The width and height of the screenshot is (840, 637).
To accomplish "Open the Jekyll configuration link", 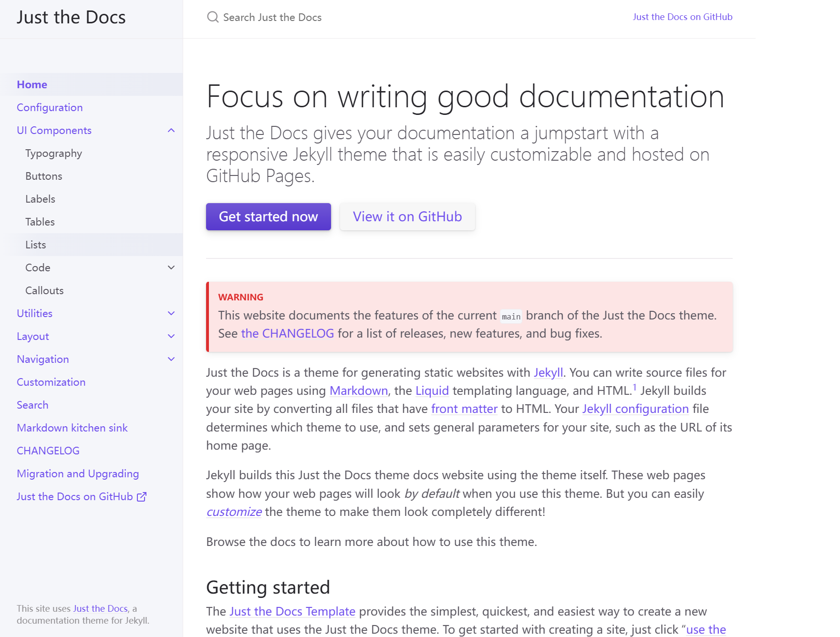I will point(635,409).
